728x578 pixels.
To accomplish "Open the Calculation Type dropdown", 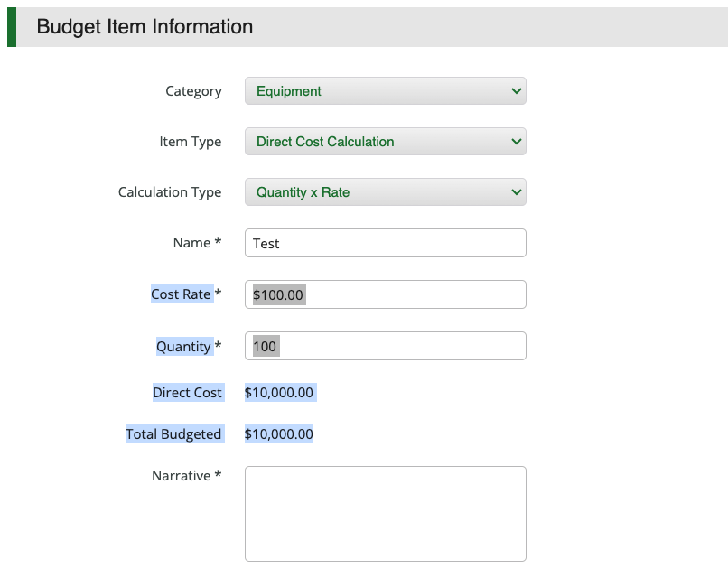I will click(x=385, y=192).
